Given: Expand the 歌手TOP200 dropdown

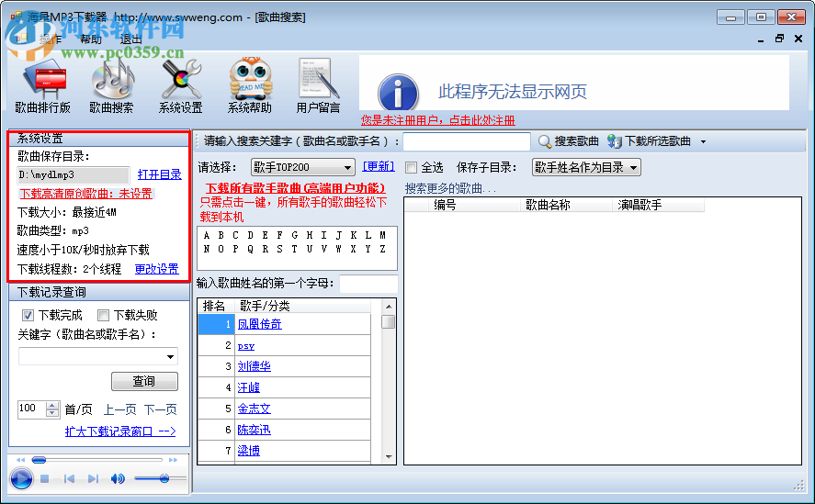Looking at the screenshot, I should [347, 167].
